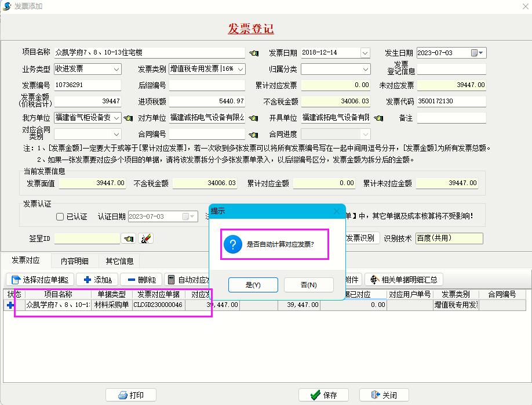This screenshot has height=405, width=532.
Task: Expand the 归属分类 dropdown
Action: (x=365, y=69)
